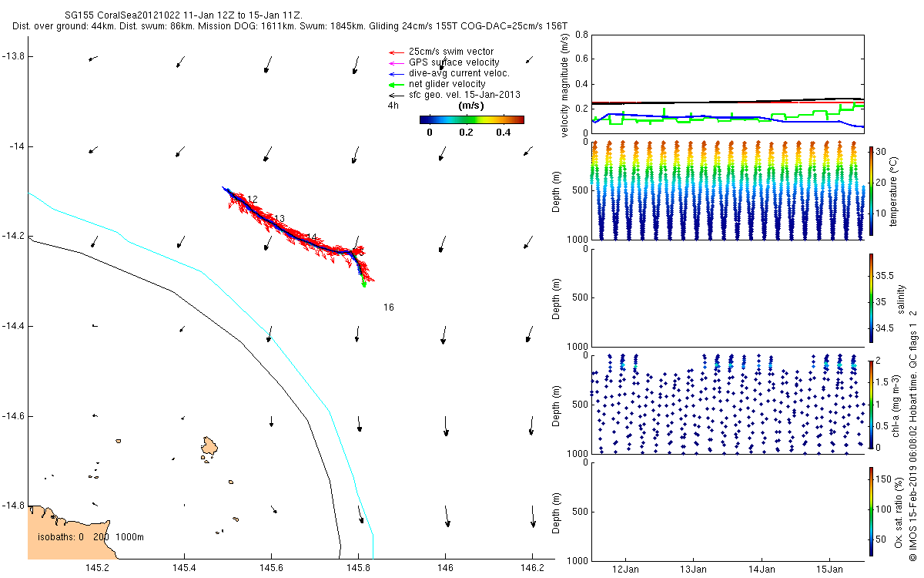Screen dimensions: 924x578
Task: Click the velocity (m/s) horizontal colorbar
Action: tap(471, 119)
